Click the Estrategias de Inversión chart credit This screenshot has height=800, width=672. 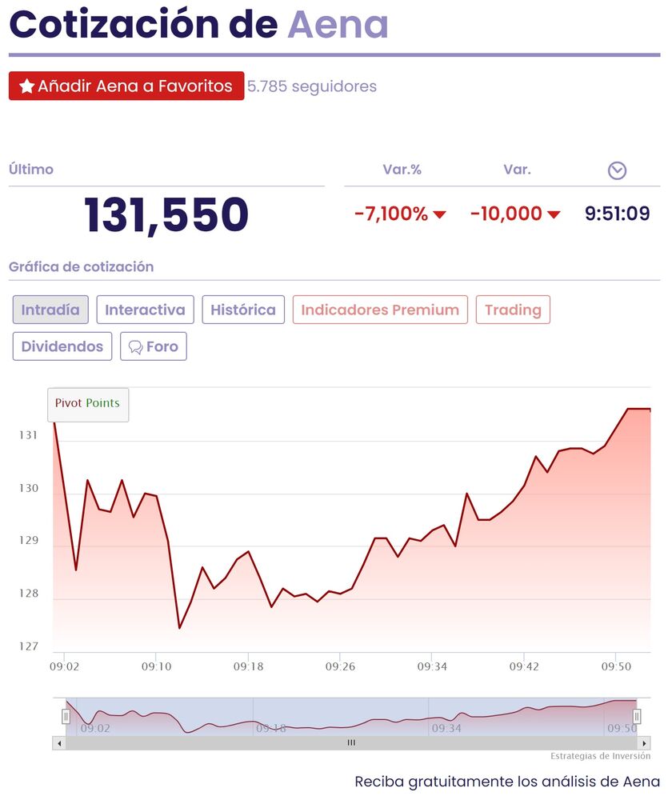[600, 756]
